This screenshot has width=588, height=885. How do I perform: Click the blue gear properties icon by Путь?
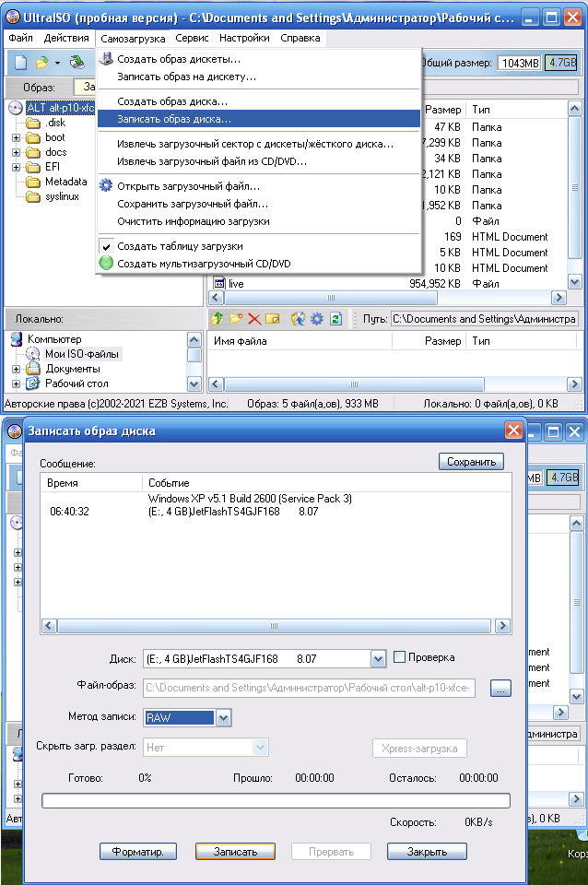[x=316, y=319]
